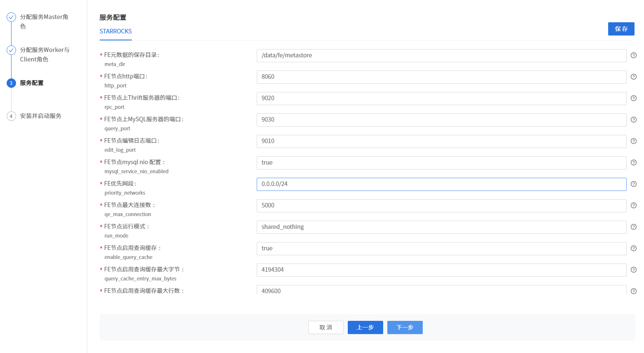Click the input showing 409600
644x353 pixels.
coord(442,290)
